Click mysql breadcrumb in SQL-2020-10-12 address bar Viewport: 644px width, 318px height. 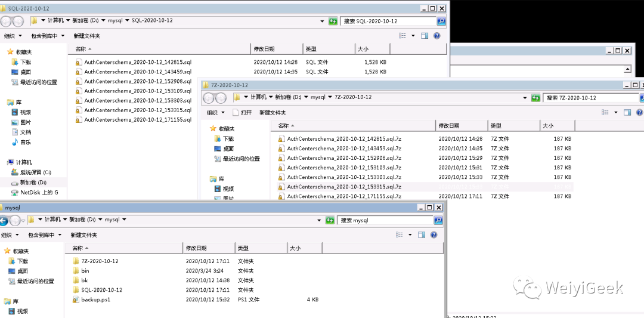(x=114, y=20)
